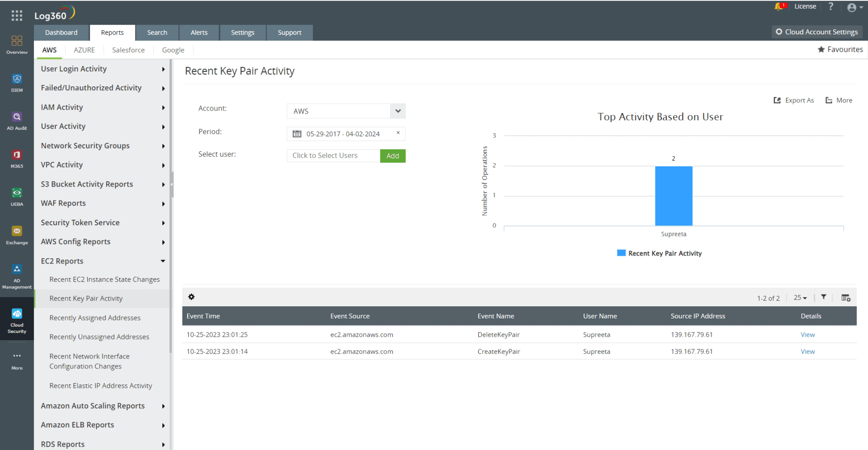
Task: Open the Search menu item
Action: click(157, 32)
